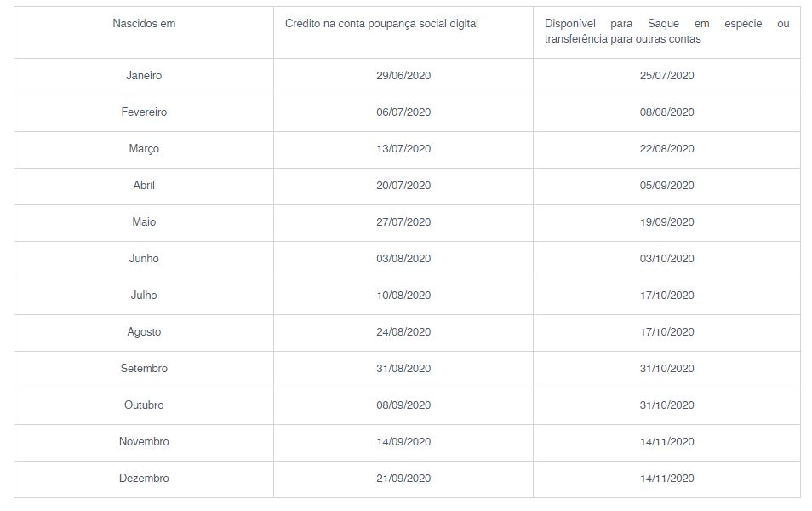Click the Abril row label
Screen dimensions: 812x511
pos(144,186)
